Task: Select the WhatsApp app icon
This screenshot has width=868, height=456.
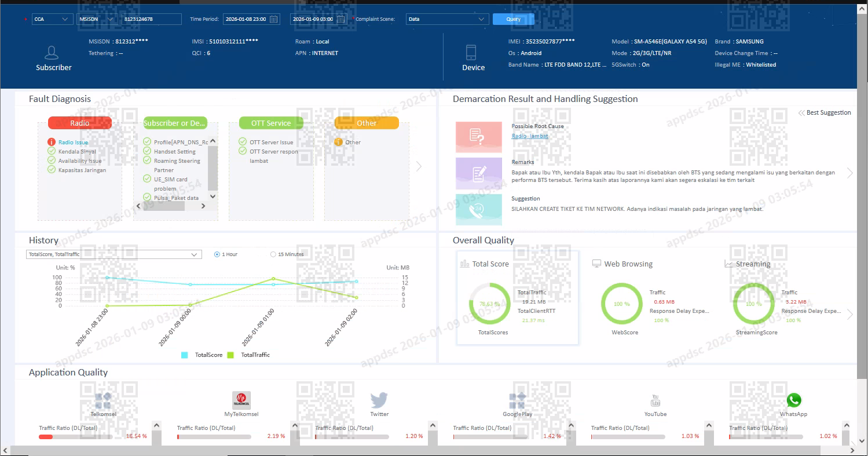Action: (793, 400)
